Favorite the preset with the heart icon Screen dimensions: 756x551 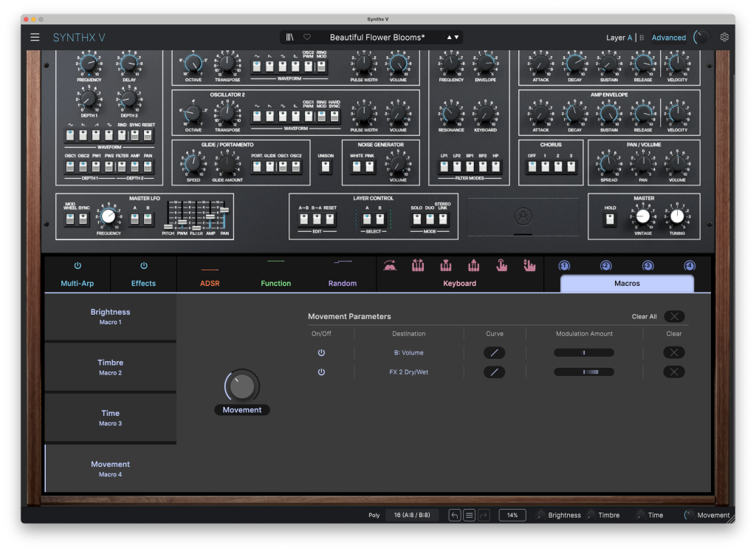click(x=307, y=37)
